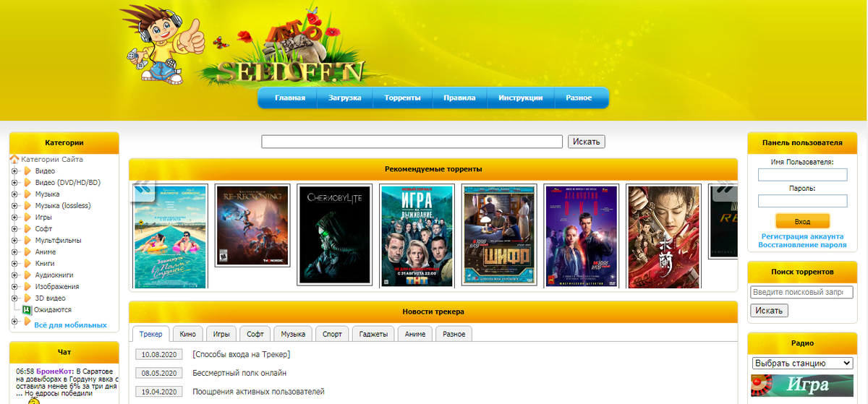Switch to the Разное news tab
868x404 pixels.
(x=454, y=334)
